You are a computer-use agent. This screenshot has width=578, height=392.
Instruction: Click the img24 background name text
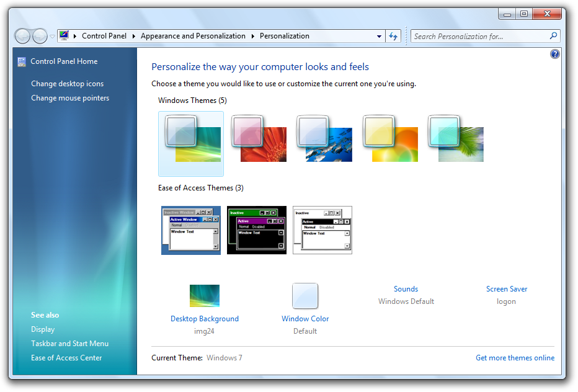204,331
